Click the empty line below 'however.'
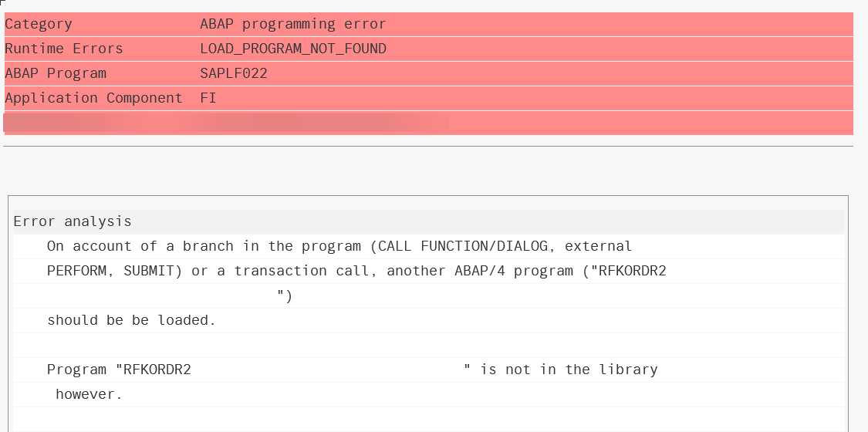Image resolution: width=868 pixels, height=432 pixels. [x=429, y=420]
